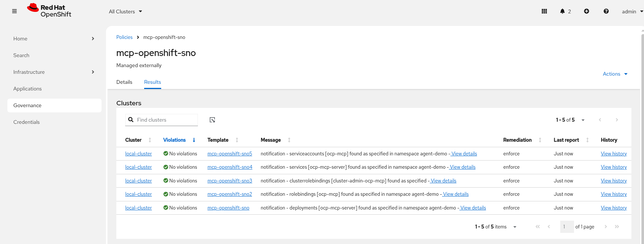Open the Actions dropdown
The height and width of the screenshot is (244, 644).
pos(615,74)
